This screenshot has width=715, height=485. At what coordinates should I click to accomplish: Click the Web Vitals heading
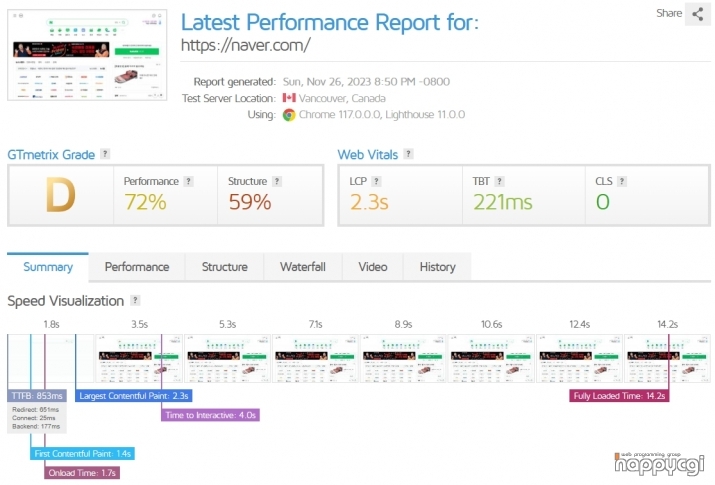368,155
